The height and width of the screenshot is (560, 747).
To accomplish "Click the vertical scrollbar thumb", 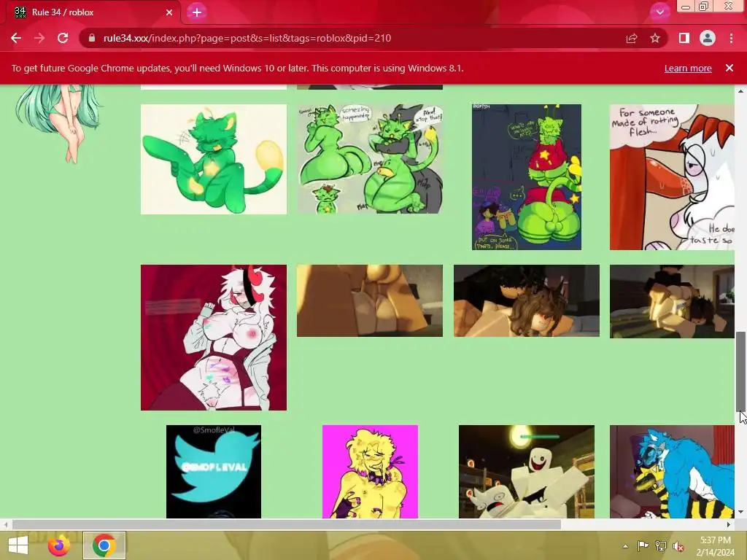I will (x=741, y=371).
